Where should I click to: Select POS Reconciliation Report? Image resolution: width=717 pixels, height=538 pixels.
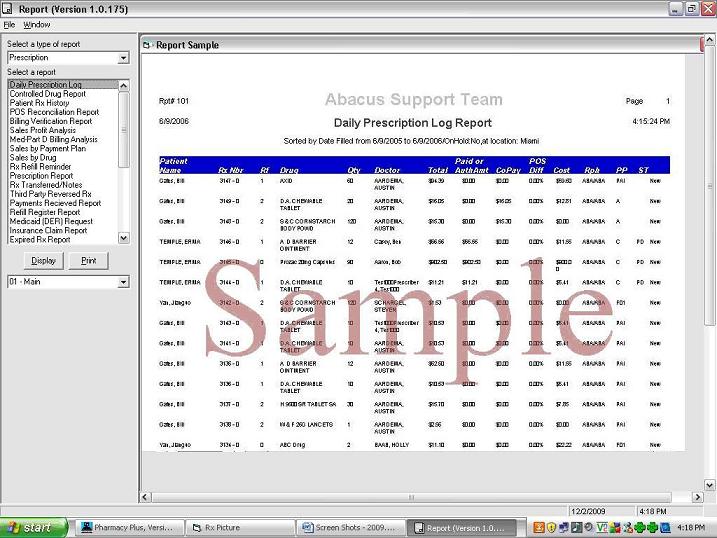[x=54, y=112]
